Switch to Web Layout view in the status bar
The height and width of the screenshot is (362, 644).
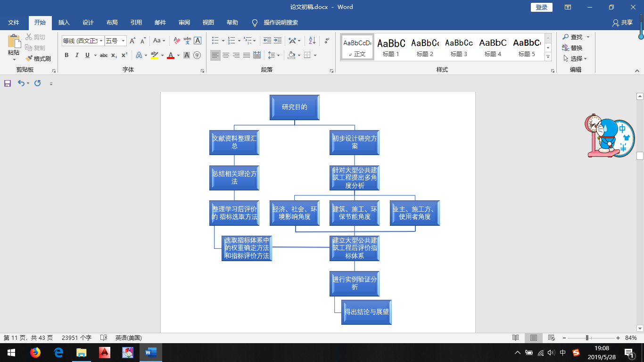[551, 338]
